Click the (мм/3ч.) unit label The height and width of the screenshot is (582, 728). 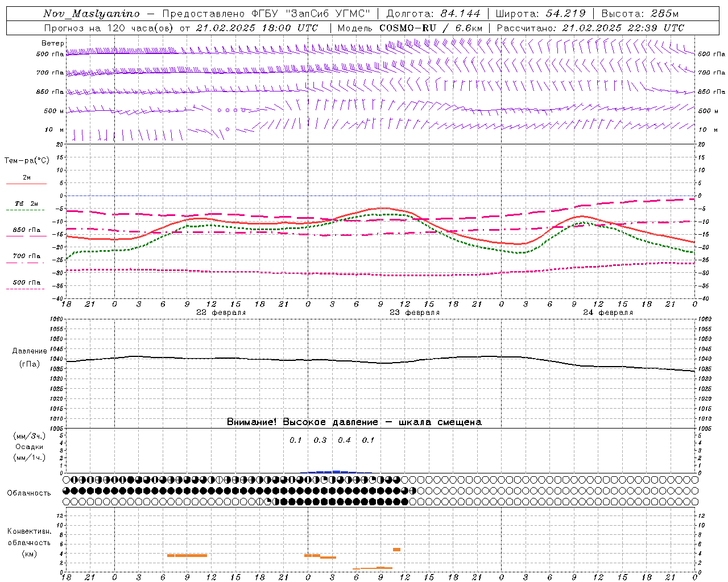[x=30, y=436]
